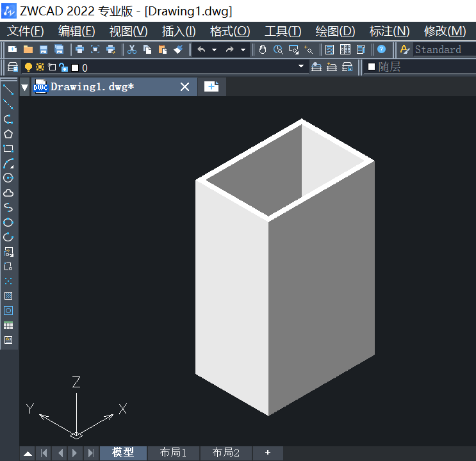Click the Make Block tool

tap(8, 266)
